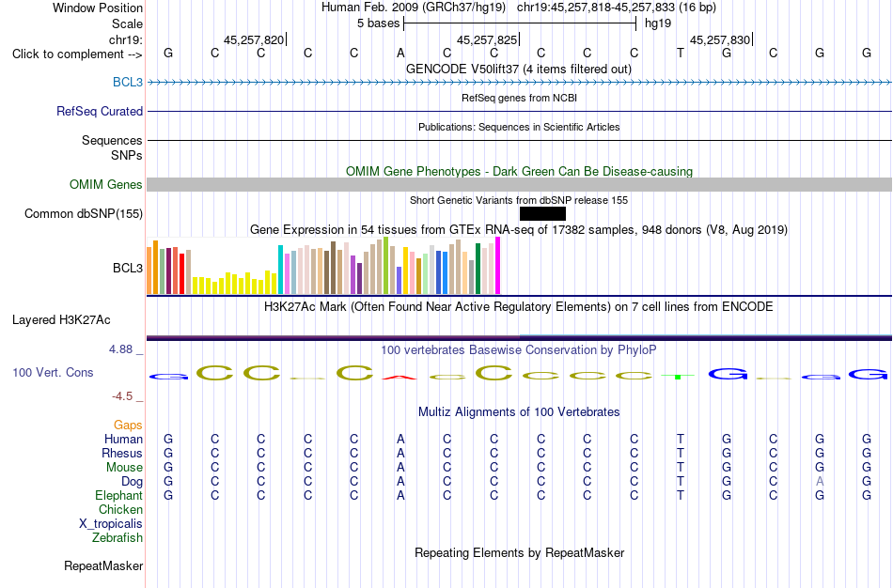Open 100 vertebrates Basewise Conservation title
Image resolution: width=893 pixels, height=588 pixels.
(519, 350)
